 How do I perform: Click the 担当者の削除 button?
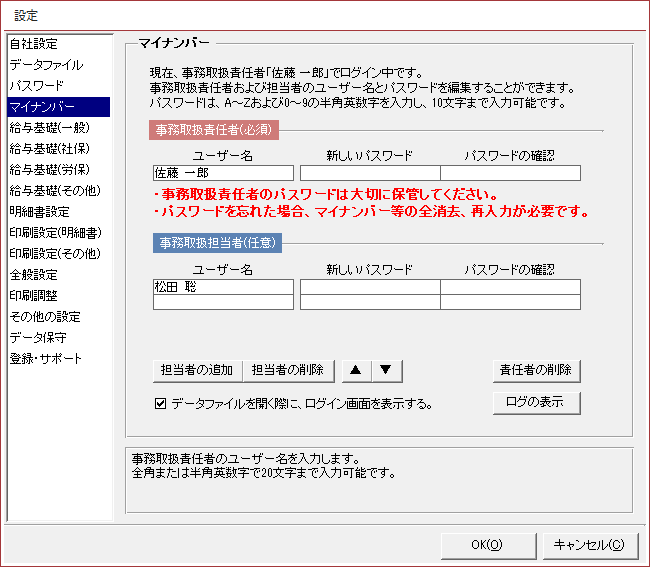(x=288, y=370)
